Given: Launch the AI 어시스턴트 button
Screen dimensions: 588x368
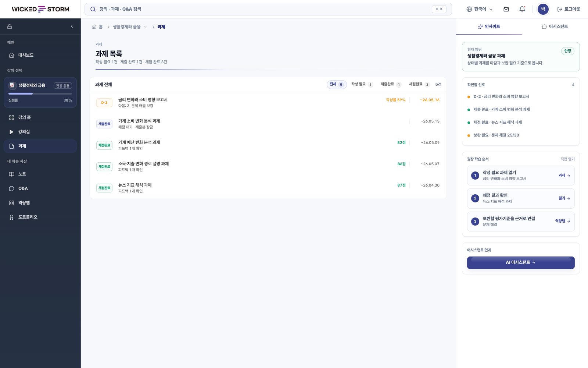Looking at the screenshot, I should click(521, 263).
